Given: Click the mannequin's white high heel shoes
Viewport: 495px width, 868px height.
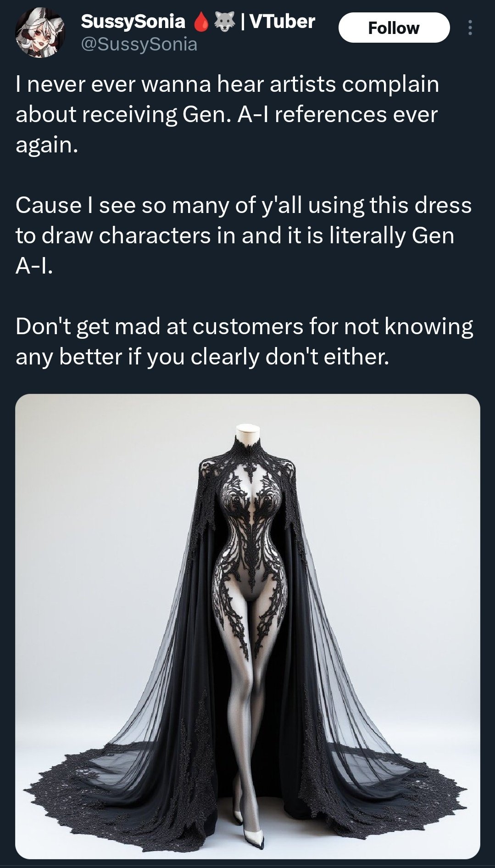Looking at the screenshot, I should pos(248,826).
